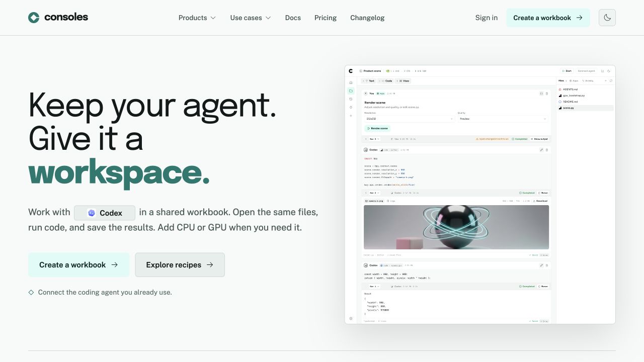The image size is (644, 362).
Task: Open the settings gear in the preview sidebar
Action: 351,318
